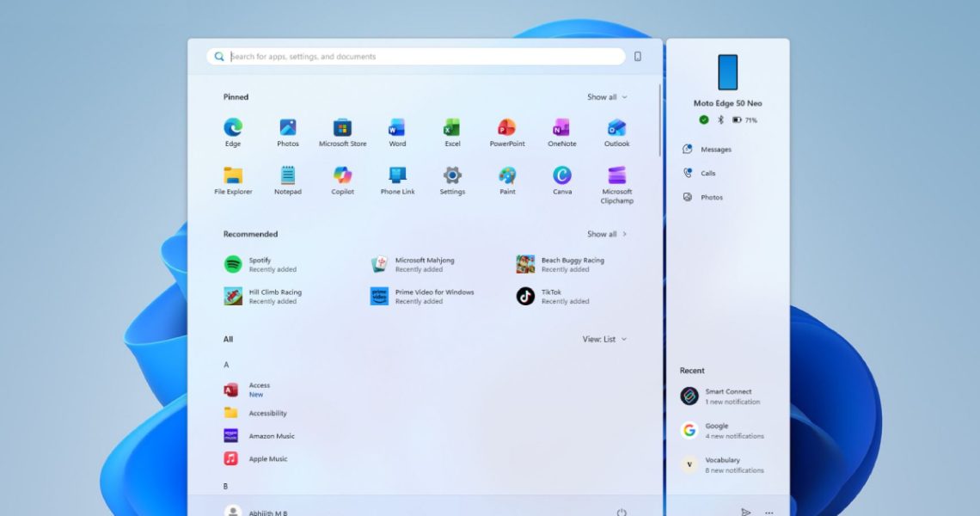980x516 pixels.
Task: Open Amazon Music in the all apps list
Action: pyautogui.click(x=270, y=436)
